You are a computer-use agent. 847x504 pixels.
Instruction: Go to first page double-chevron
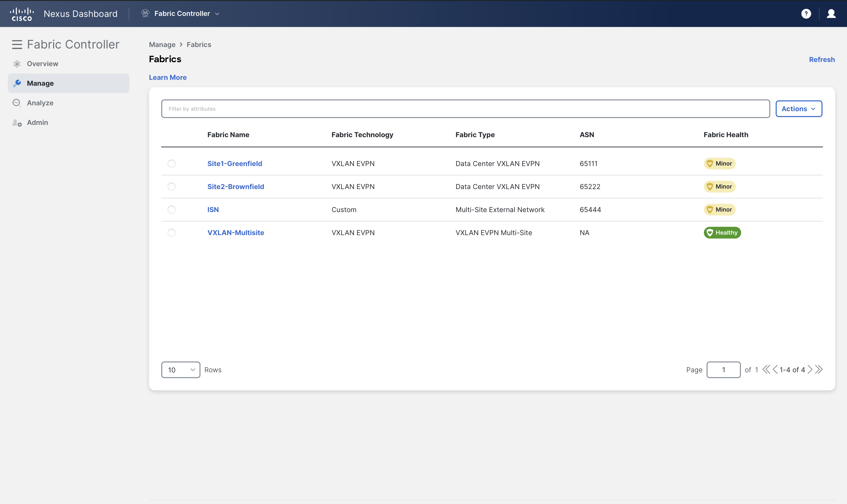coord(766,370)
